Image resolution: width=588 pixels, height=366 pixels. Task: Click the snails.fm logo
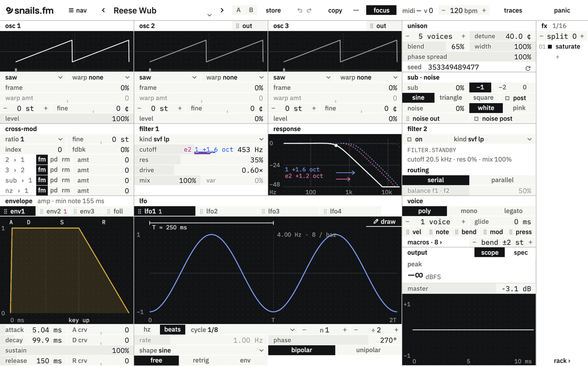[x=30, y=10]
